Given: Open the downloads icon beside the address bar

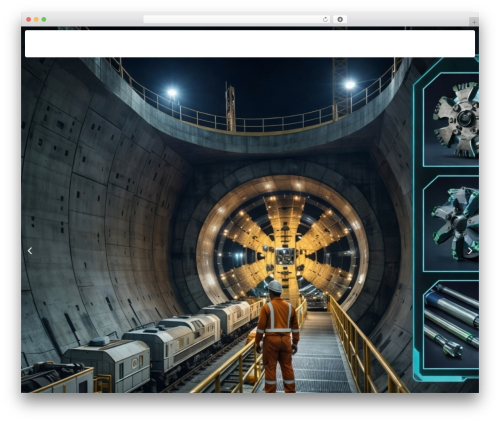Looking at the screenshot, I should pyautogui.click(x=340, y=19).
